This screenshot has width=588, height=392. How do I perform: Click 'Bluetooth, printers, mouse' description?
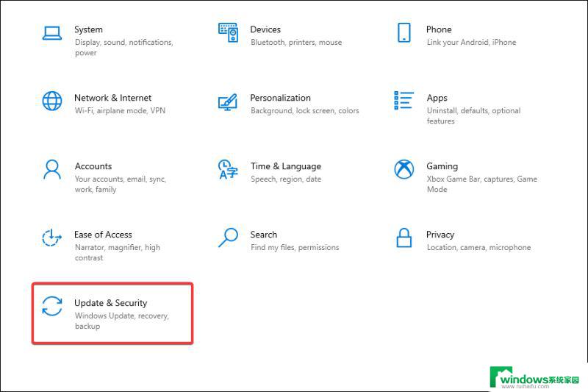pyautogui.click(x=296, y=43)
